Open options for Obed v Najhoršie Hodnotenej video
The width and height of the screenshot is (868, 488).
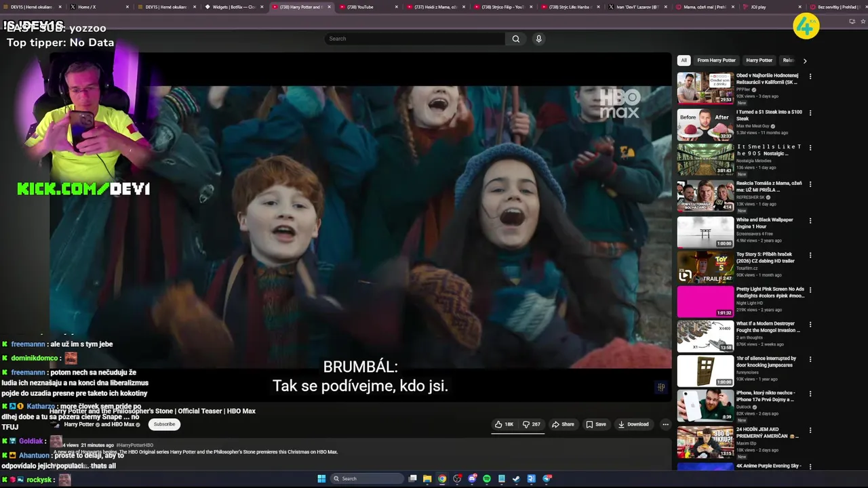pos(810,77)
